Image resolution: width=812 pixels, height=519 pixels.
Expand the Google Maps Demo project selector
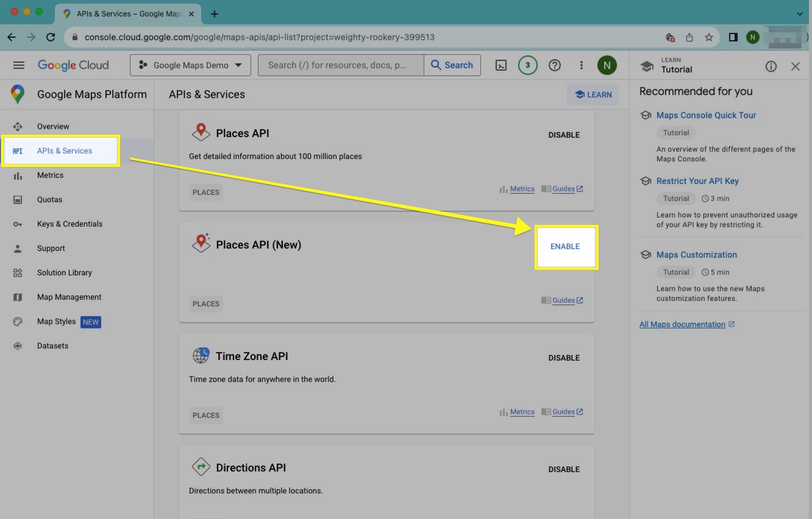click(190, 65)
